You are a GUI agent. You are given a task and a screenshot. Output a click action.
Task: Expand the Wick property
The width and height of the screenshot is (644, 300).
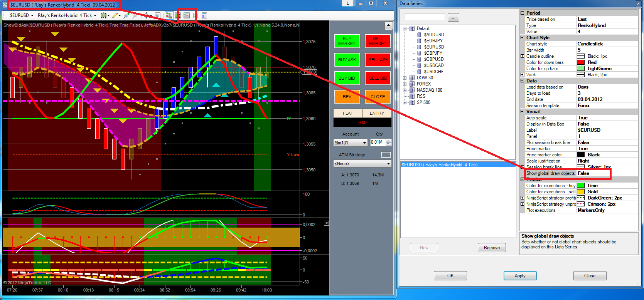tap(523, 75)
